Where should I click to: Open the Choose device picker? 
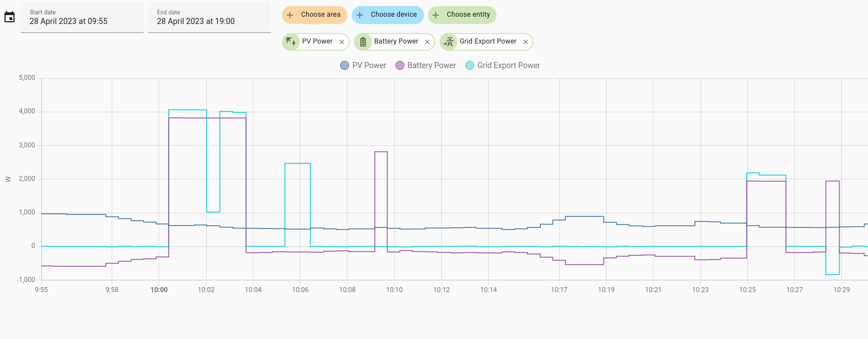click(388, 15)
